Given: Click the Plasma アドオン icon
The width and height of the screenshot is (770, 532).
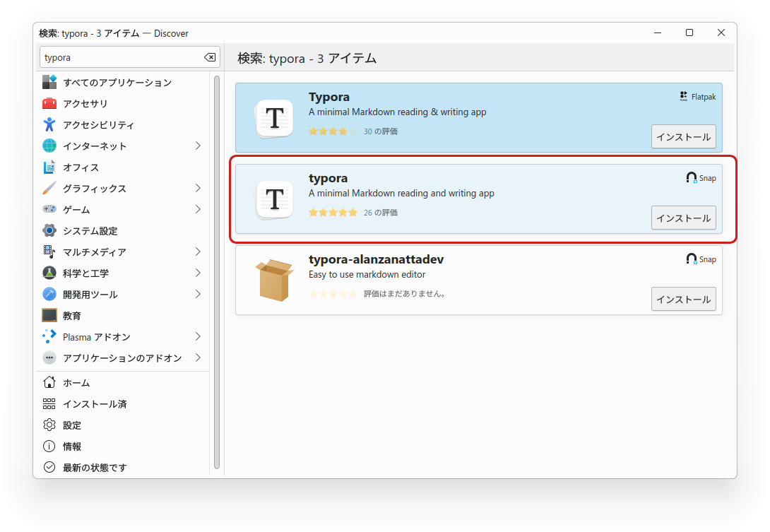Looking at the screenshot, I should (x=49, y=336).
